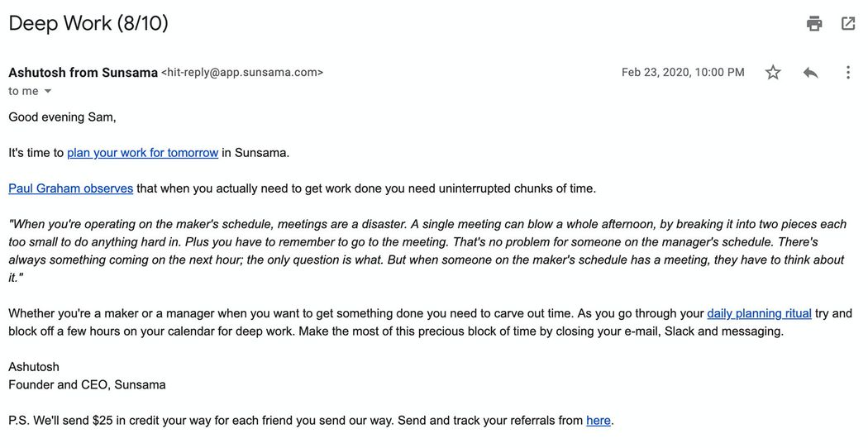
Task: Click the "Good evening Sam," greeting
Action: coord(62,117)
